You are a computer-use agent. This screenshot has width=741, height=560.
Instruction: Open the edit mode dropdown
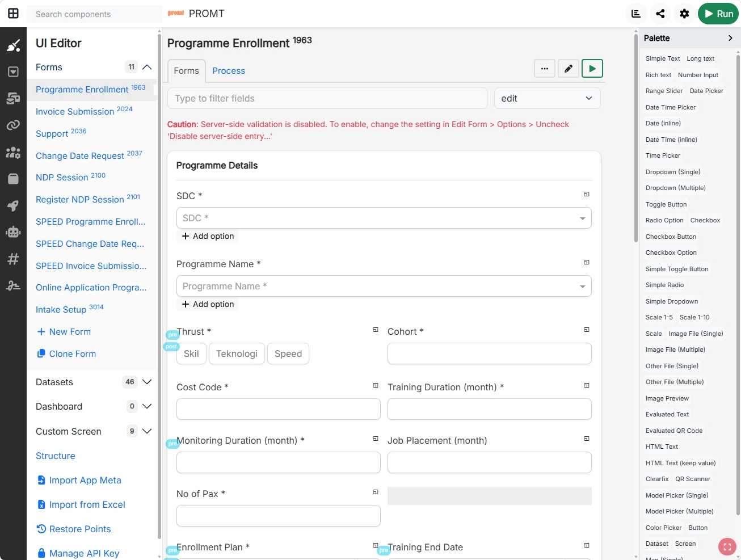click(x=548, y=98)
